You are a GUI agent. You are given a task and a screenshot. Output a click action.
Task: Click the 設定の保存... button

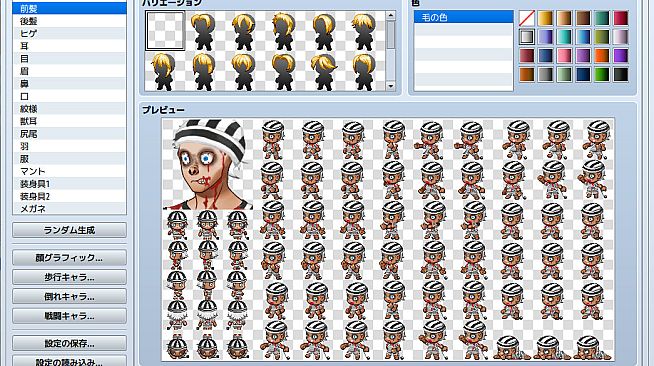click(x=69, y=343)
